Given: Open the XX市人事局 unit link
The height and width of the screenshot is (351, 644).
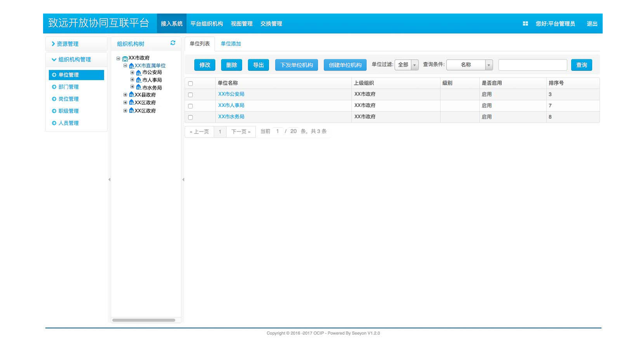Looking at the screenshot, I should click(x=231, y=105).
